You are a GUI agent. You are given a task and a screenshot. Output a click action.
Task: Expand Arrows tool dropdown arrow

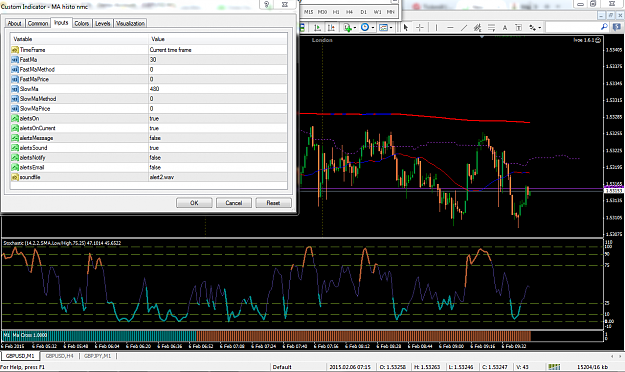[540, 28]
